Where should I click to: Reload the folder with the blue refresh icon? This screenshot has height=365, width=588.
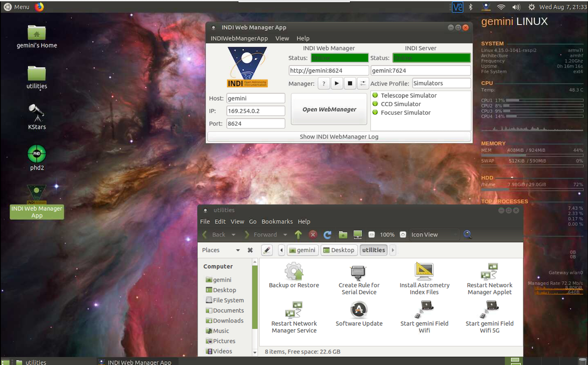328,234
